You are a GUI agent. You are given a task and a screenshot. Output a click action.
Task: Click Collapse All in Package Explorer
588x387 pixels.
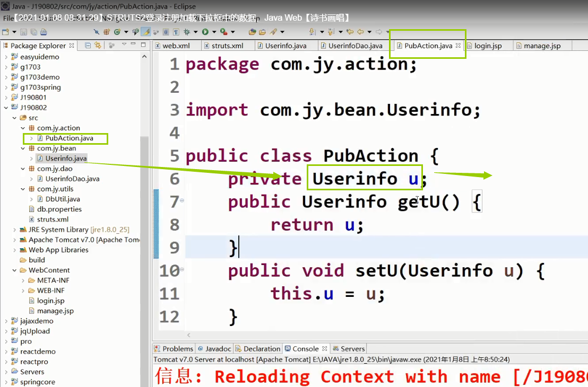tap(88, 46)
